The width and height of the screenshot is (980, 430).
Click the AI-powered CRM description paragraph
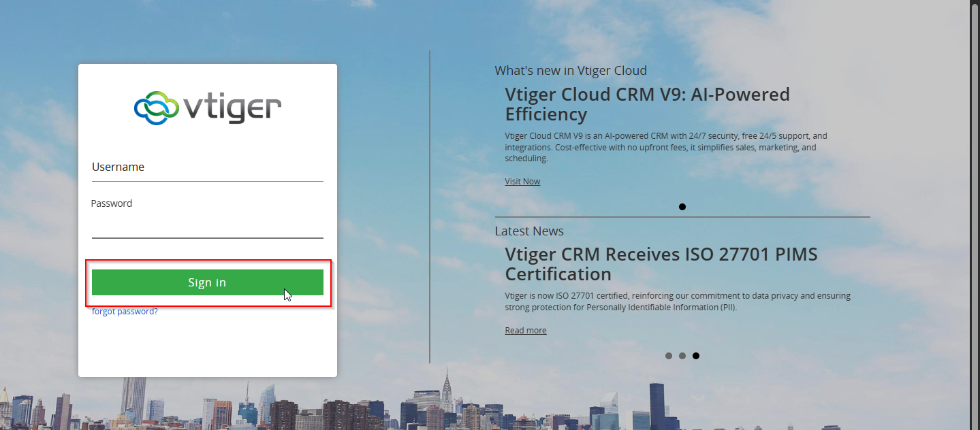point(665,147)
